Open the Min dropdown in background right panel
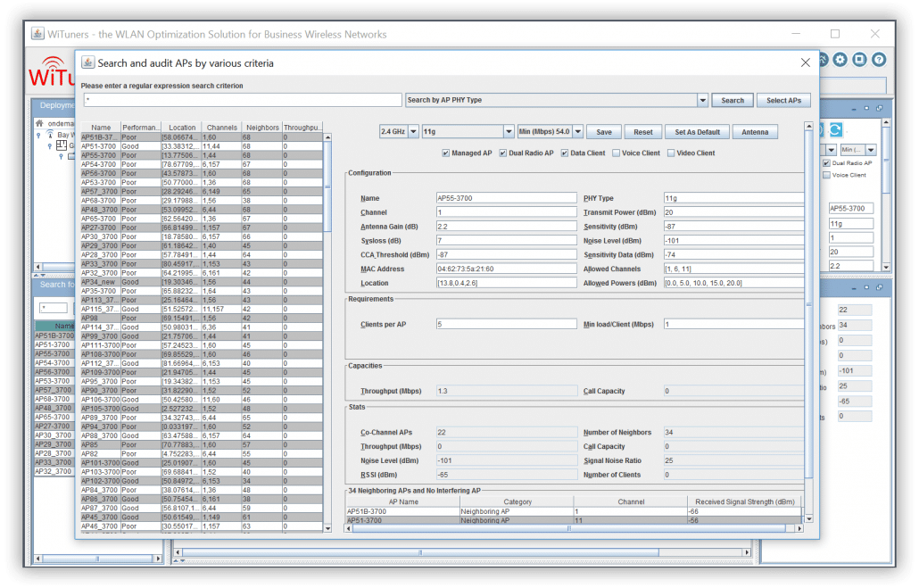 pyautogui.click(x=872, y=150)
